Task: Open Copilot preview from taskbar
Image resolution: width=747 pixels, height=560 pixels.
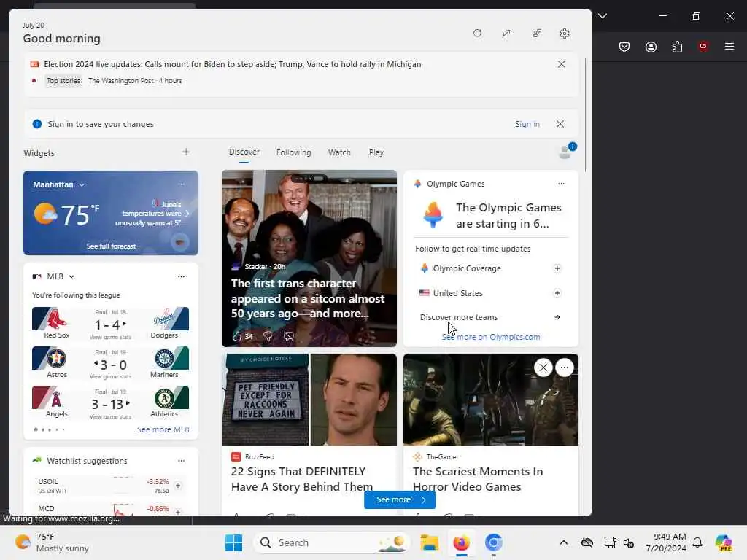Action: click(x=724, y=542)
